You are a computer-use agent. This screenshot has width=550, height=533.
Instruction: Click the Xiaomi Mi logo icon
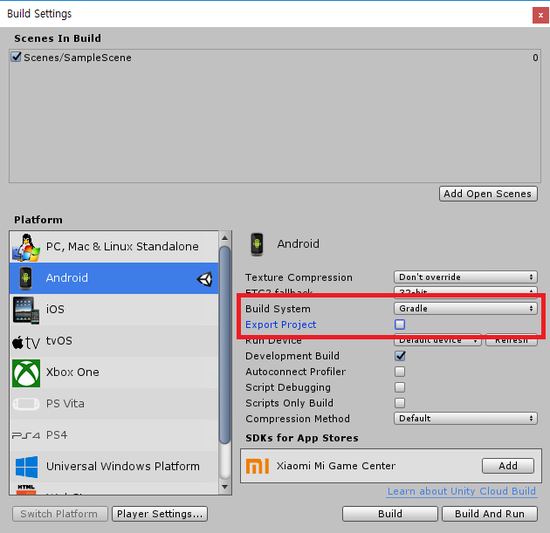257,466
